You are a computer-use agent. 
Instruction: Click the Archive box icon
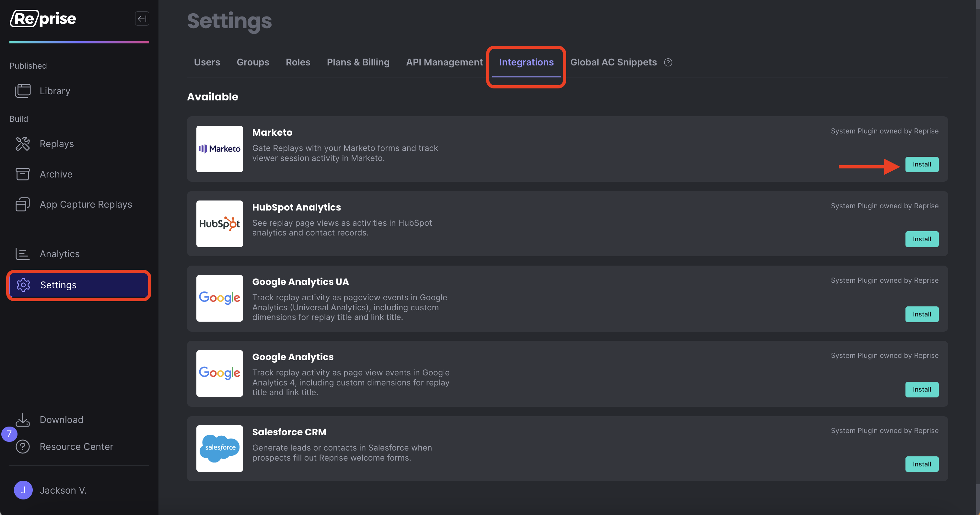point(22,174)
